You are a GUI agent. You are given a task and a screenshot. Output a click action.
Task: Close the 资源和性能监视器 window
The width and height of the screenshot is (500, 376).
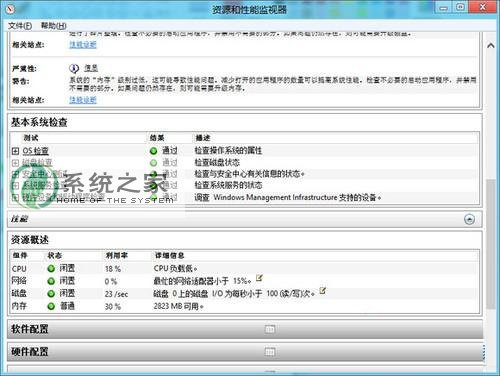(x=482, y=7)
